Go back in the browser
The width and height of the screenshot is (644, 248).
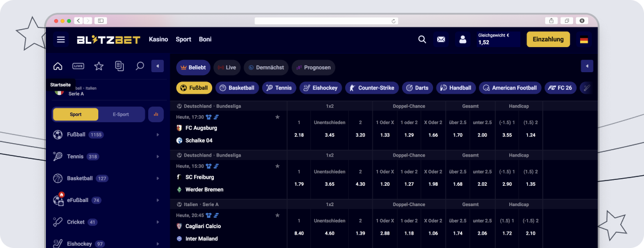pos(78,20)
